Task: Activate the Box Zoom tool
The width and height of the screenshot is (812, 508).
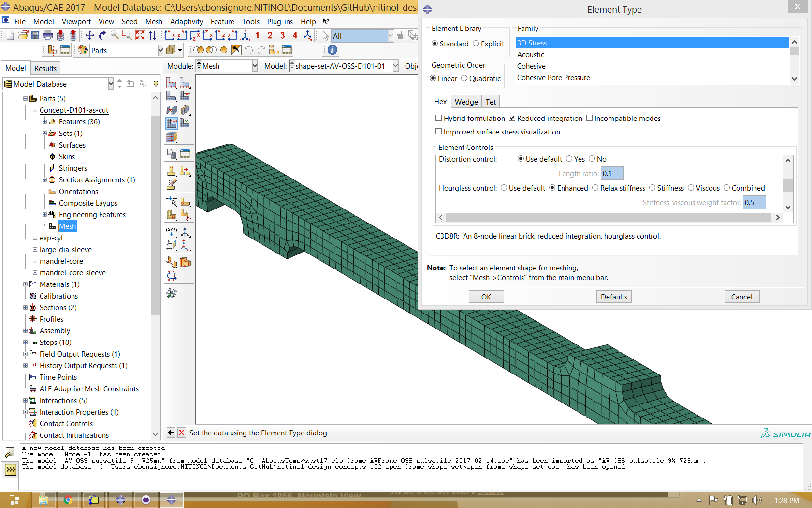Action: [x=127, y=35]
